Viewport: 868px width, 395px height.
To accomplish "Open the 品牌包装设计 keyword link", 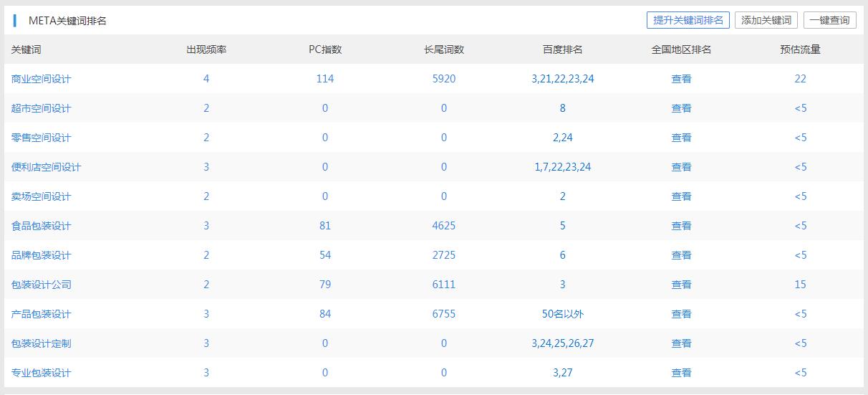I will coord(42,255).
